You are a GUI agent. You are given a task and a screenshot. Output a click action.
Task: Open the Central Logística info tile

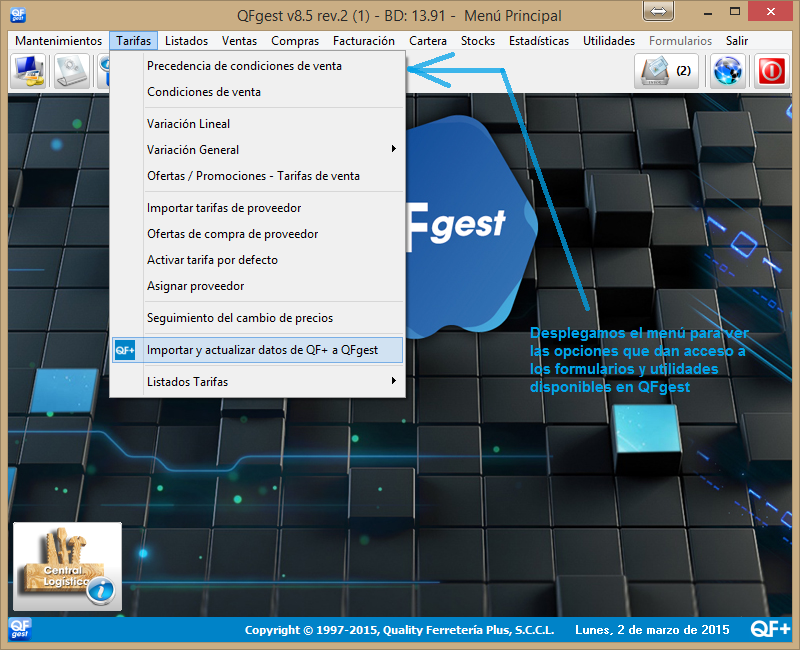pos(67,566)
